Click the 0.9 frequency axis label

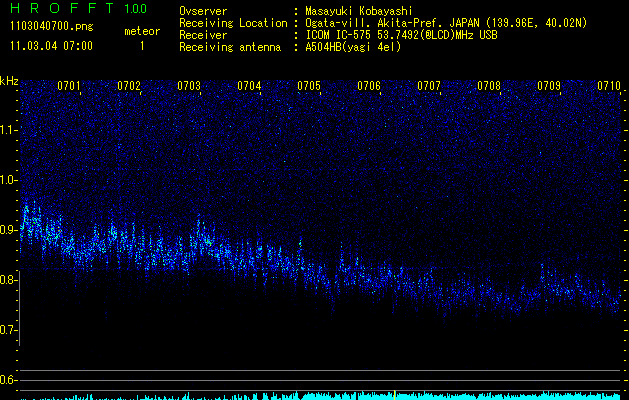[x=8, y=230]
